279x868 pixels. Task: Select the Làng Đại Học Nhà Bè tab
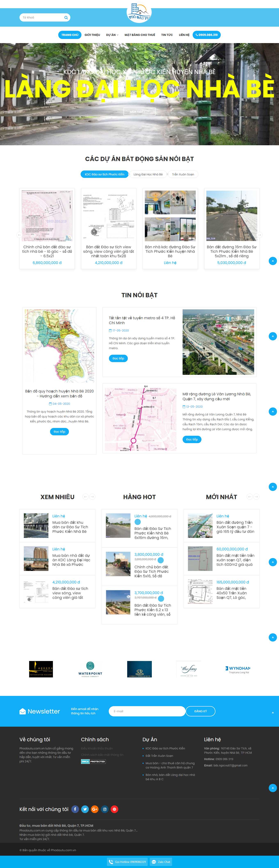click(x=148, y=174)
